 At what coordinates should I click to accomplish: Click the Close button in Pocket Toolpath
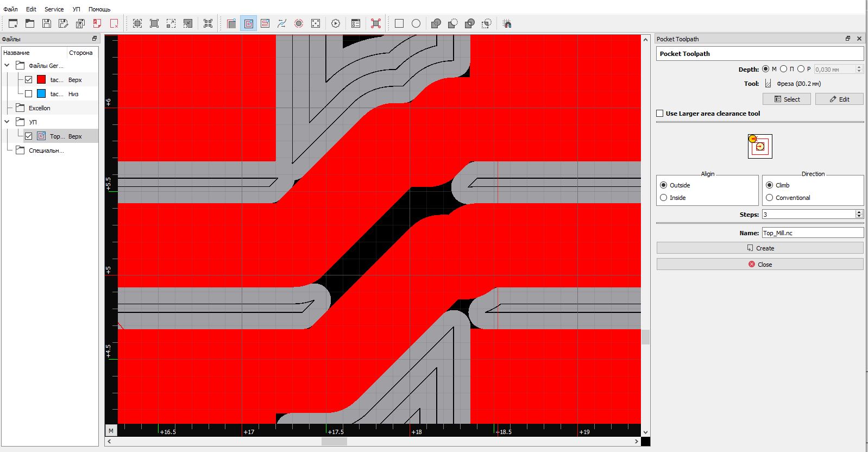[x=760, y=264]
